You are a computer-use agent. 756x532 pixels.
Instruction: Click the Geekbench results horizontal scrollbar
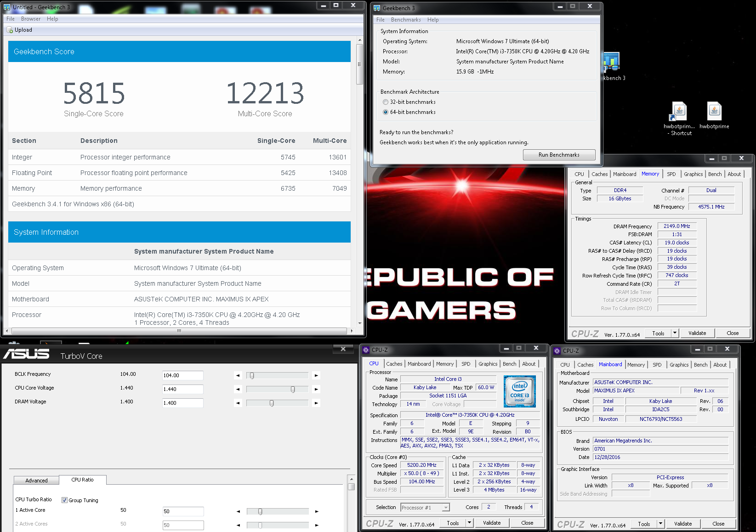(x=179, y=331)
